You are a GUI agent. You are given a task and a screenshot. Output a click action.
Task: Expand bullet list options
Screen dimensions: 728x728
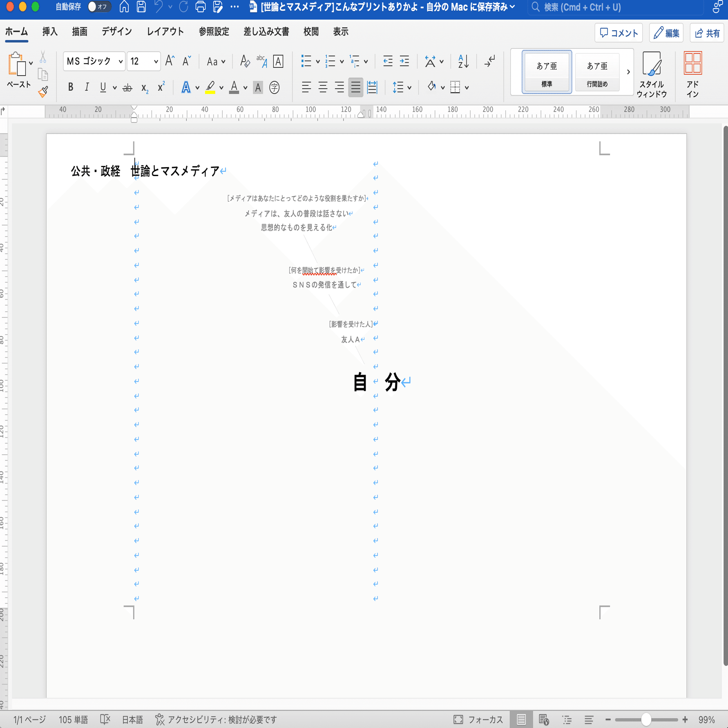[x=318, y=62]
